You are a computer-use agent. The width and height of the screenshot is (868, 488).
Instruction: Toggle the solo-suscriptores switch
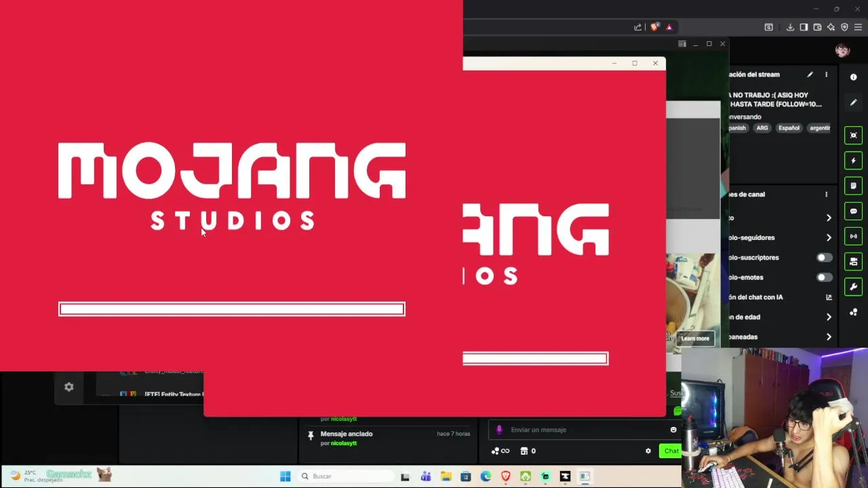824,258
